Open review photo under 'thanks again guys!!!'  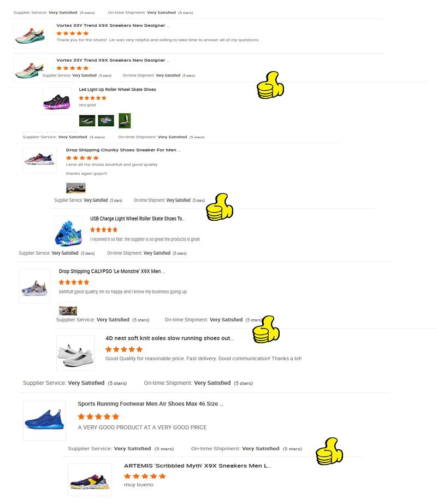pyautogui.click(x=76, y=188)
